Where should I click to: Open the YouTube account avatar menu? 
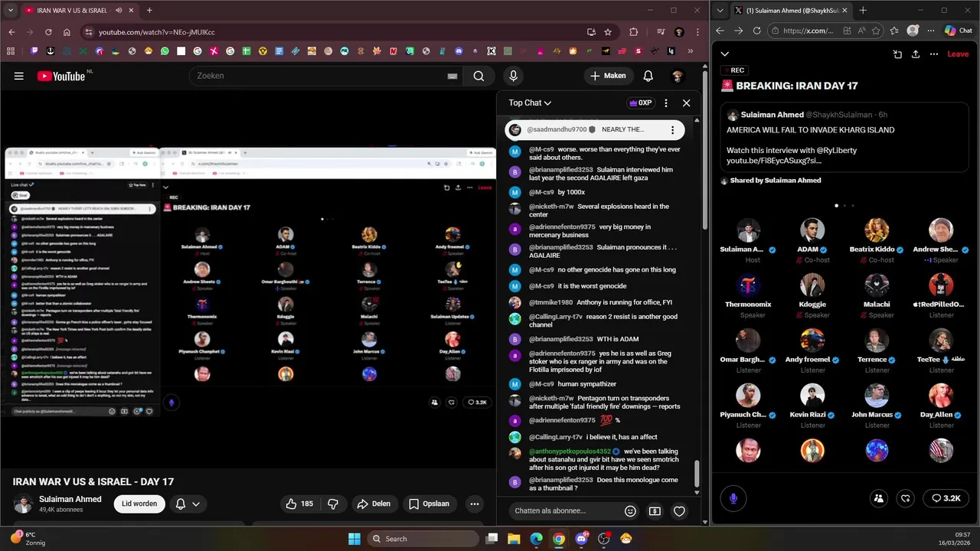point(677,76)
